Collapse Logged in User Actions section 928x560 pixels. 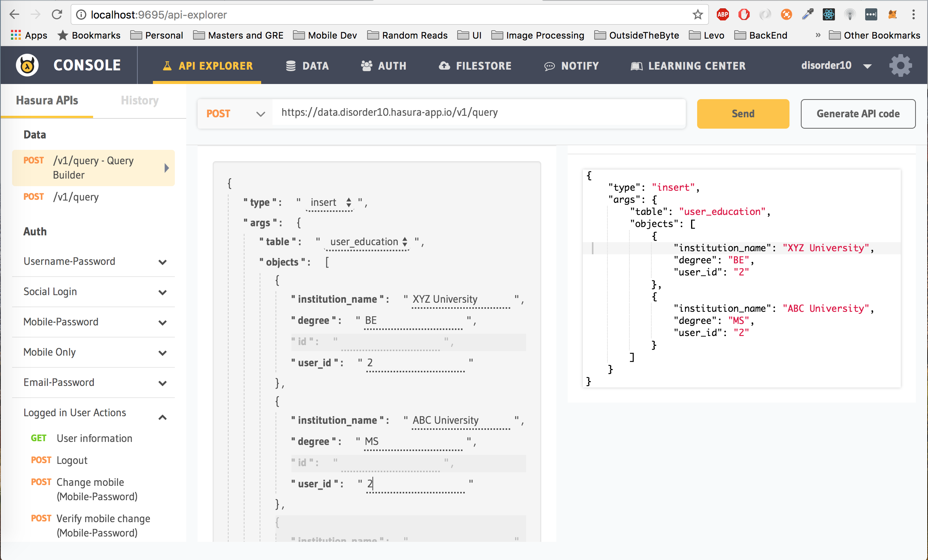(162, 417)
